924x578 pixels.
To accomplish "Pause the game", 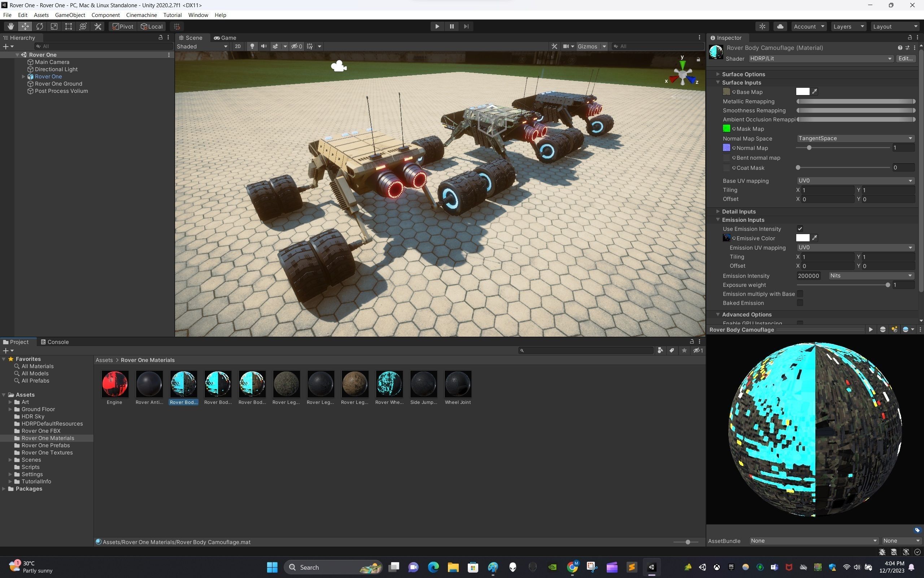I will 452,26.
